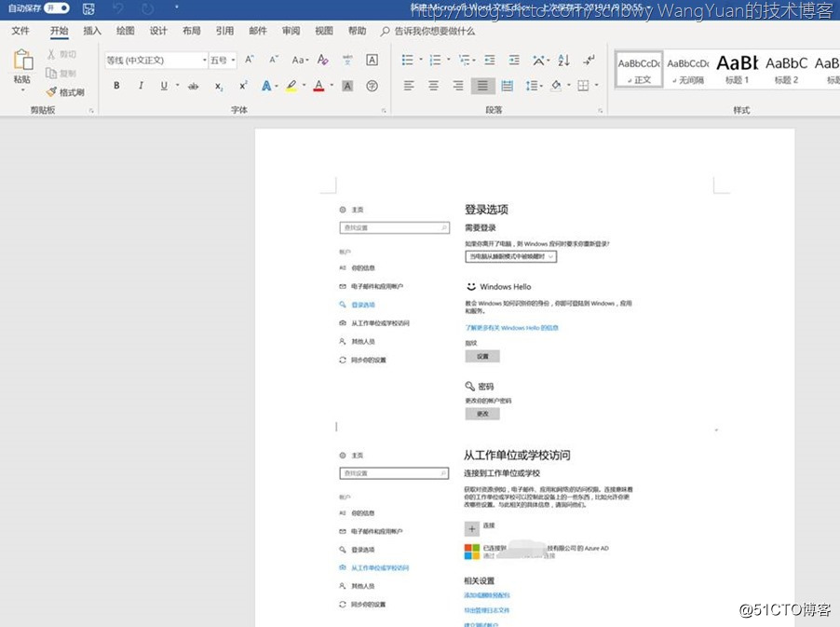Align text left
The image size is (840, 627).
409,86
